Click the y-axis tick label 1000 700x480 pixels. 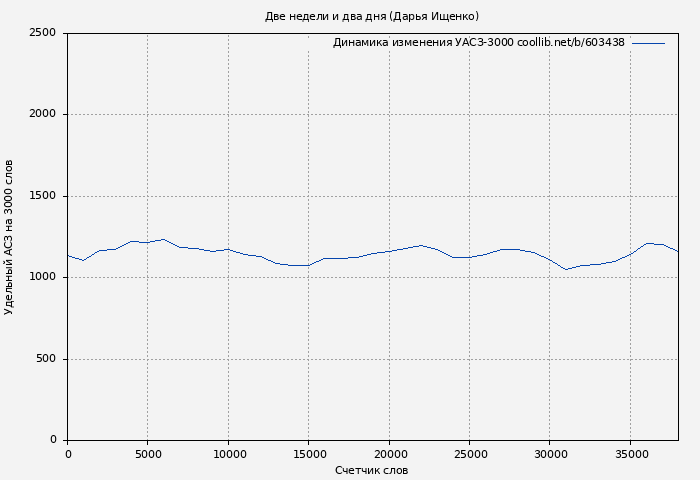pos(42,277)
